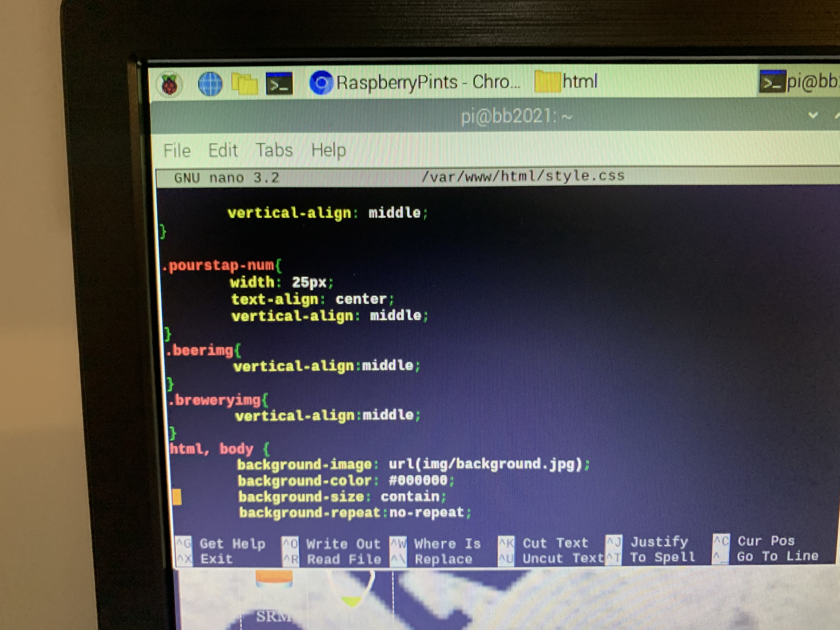Viewport: 840px width, 630px height.
Task: Click the background-image url line
Action: click(x=414, y=464)
